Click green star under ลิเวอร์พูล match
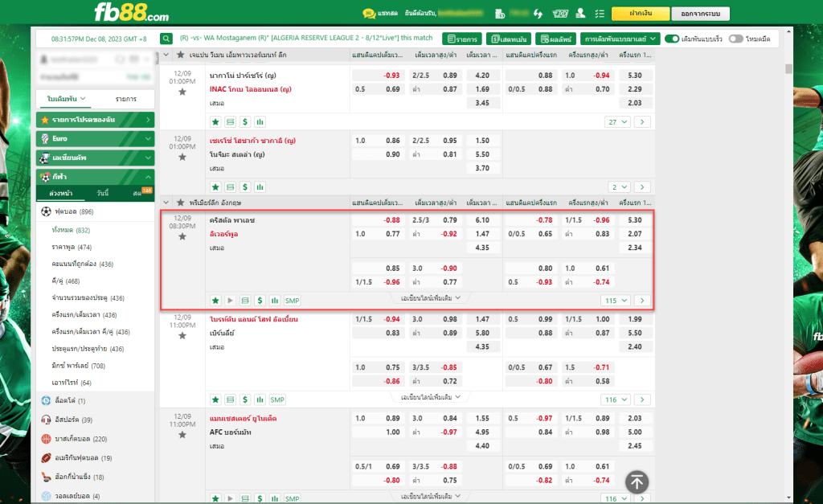823x504 pixels. [215, 301]
